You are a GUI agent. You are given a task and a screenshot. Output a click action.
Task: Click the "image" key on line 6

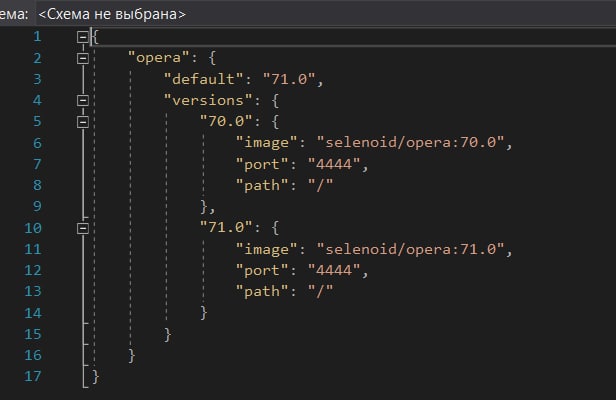coord(267,143)
